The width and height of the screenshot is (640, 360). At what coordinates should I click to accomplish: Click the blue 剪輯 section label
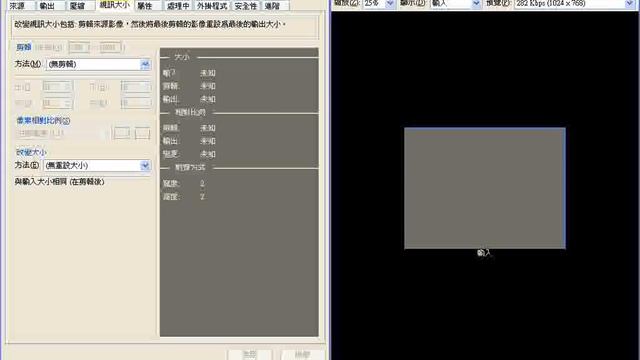pos(24,47)
